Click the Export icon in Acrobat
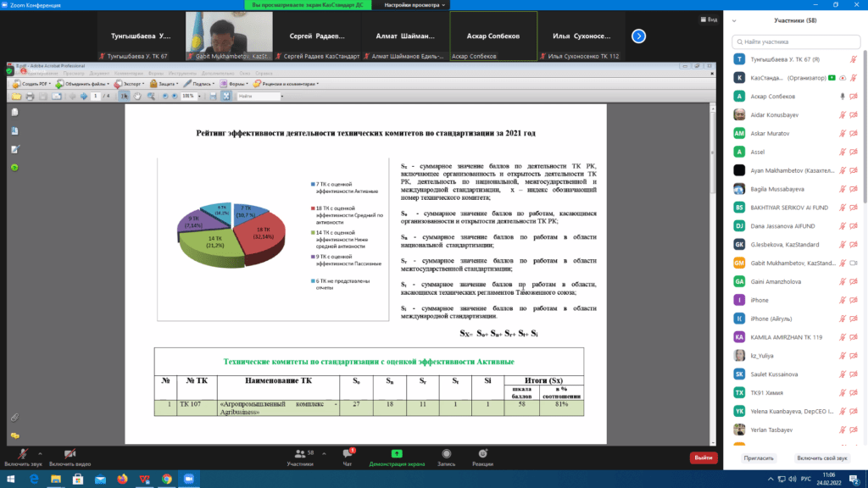 (118, 84)
